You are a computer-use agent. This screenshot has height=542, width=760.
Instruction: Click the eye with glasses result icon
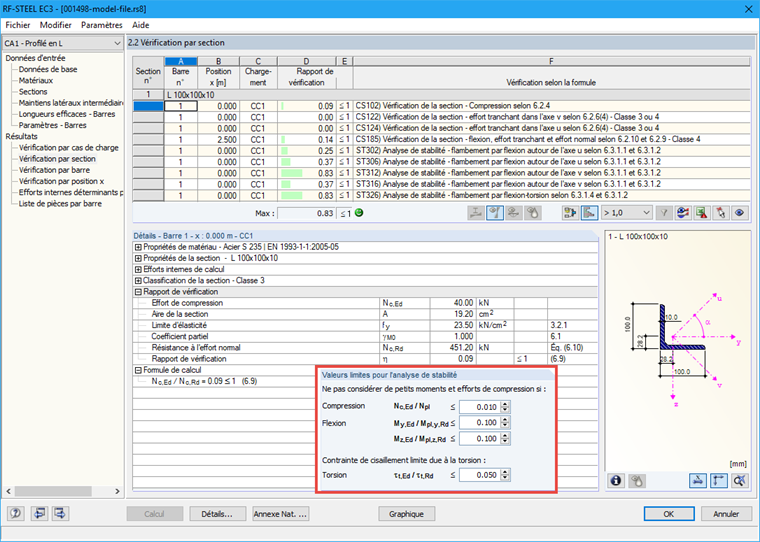[x=513, y=213]
